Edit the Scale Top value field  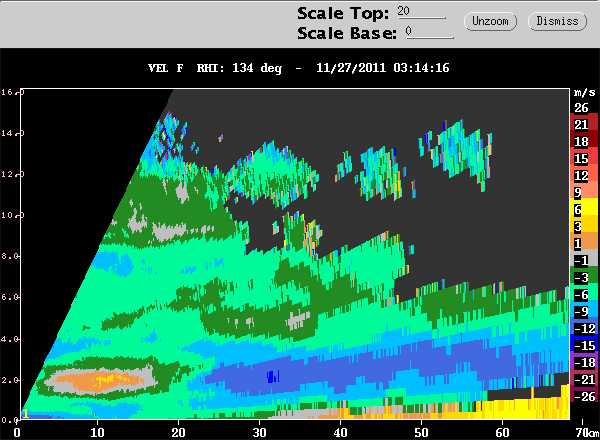point(421,12)
